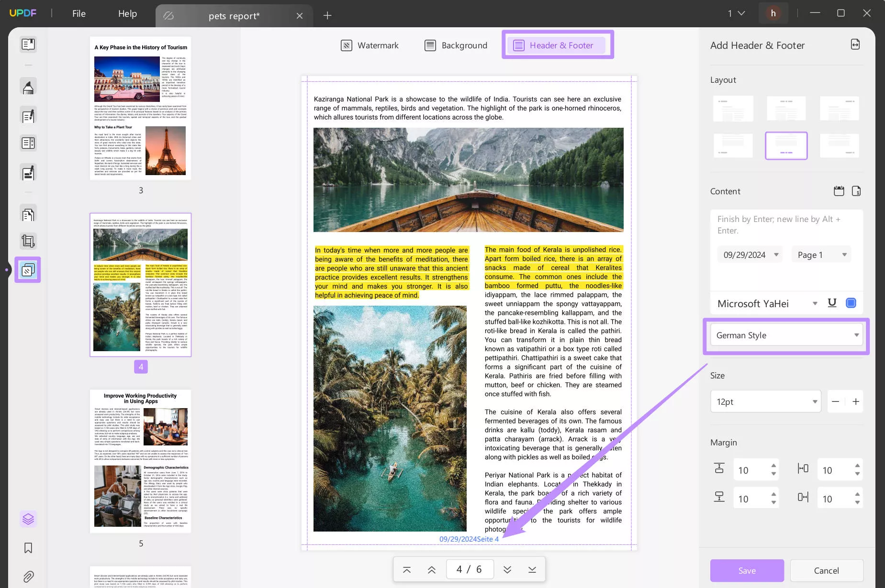885x588 pixels.
Task: Open the user account avatar h
Action: point(773,13)
